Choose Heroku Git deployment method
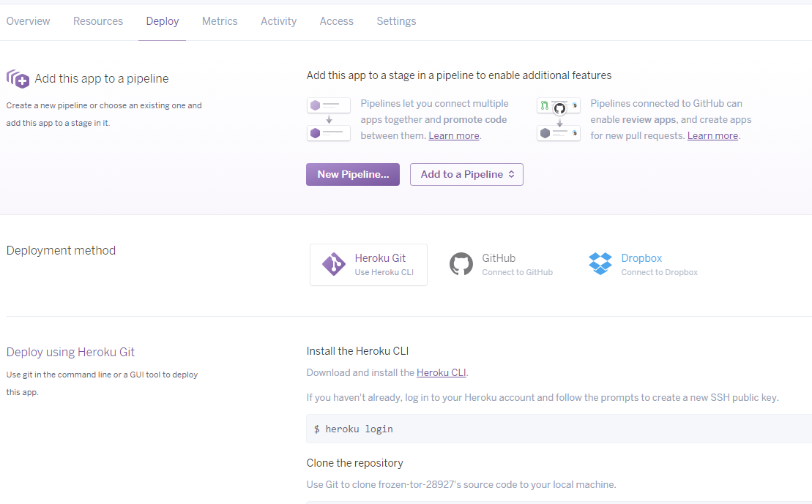The width and height of the screenshot is (812, 504). point(369,265)
